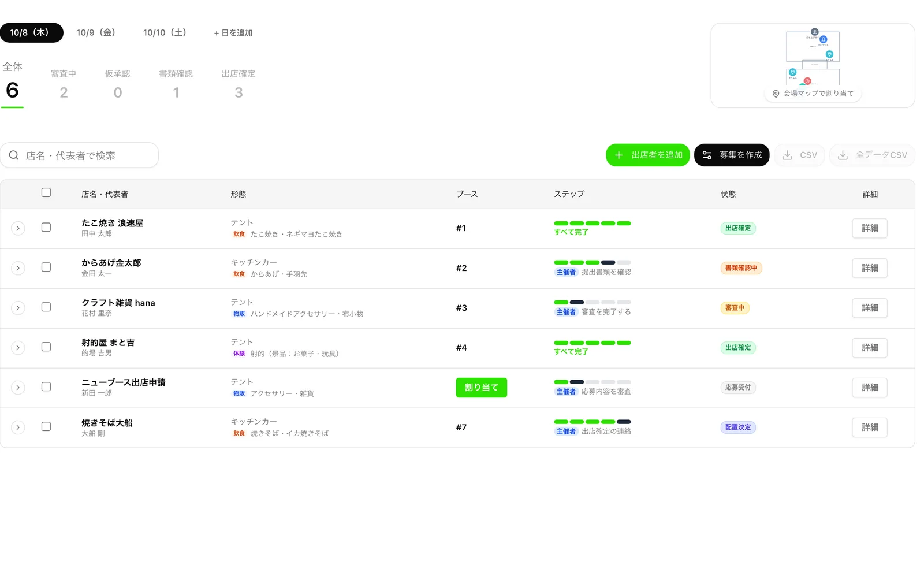Click the plus icon on 出店者を追加
The width and height of the screenshot is (924, 569).
pos(619,155)
